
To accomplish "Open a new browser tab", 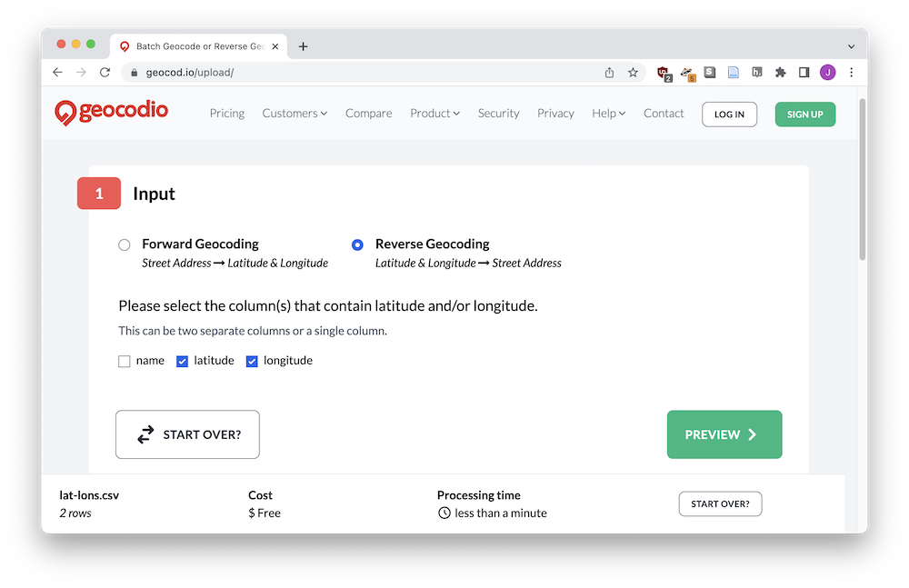I will tap(304, 46).
